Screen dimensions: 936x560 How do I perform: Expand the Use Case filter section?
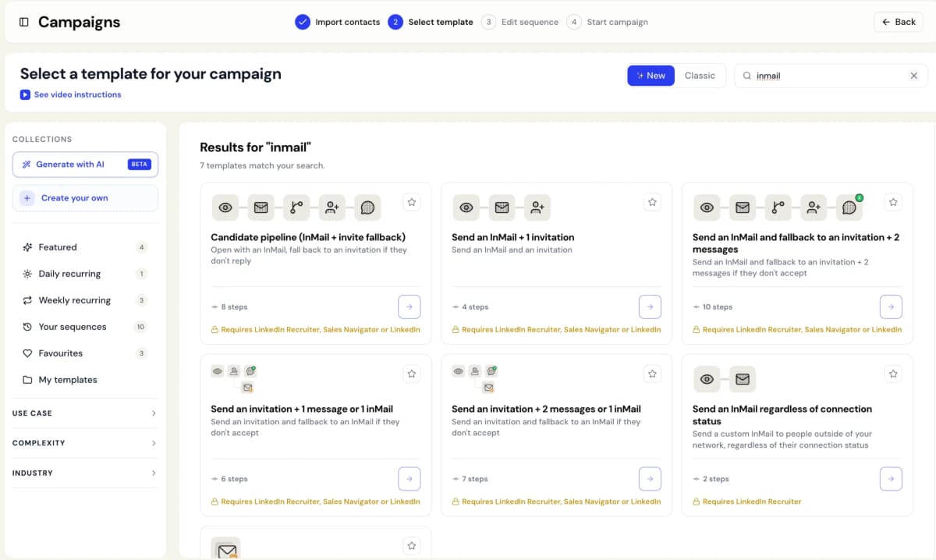tap(85, 413)
